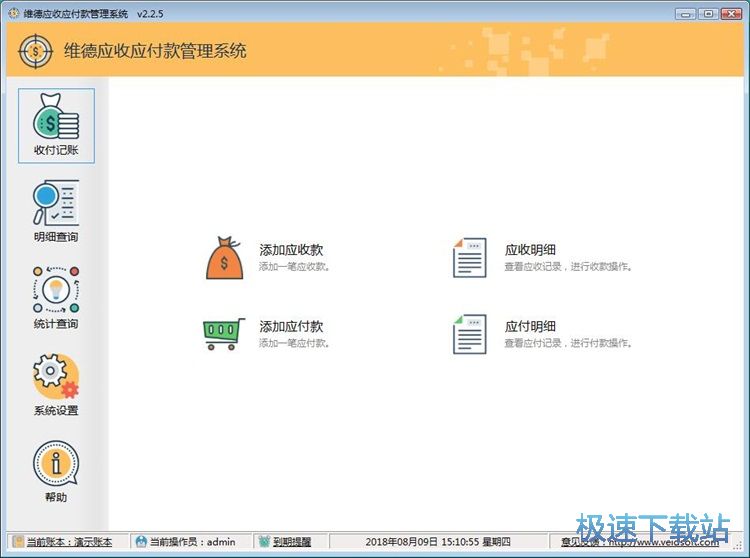750x558 pixels.
Task: Click the 应收明细 title text
Action: (530, 250)
